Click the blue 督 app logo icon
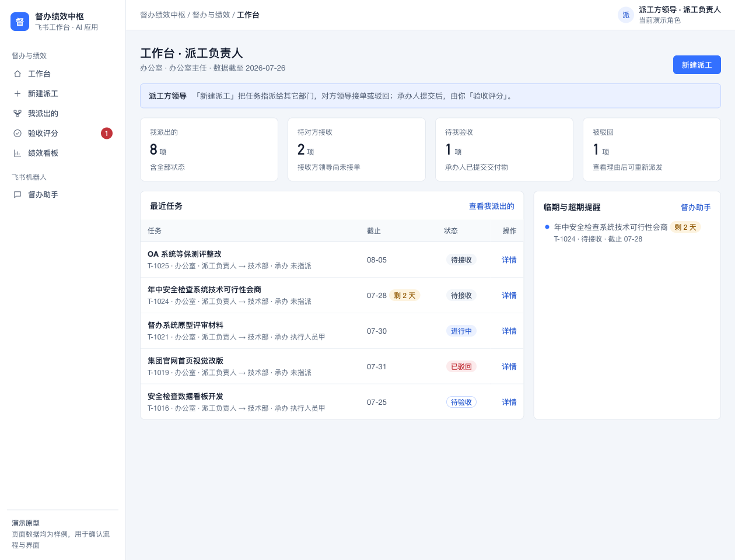Image resolution: width=735 pixels, height=560 pixels. (x=20, y=22)
